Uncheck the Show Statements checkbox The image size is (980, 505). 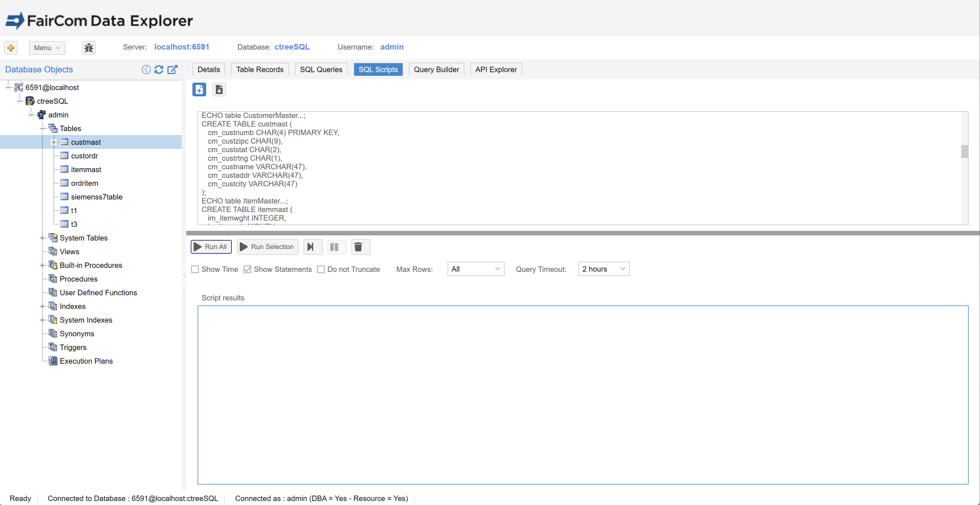tap(248, 270)
